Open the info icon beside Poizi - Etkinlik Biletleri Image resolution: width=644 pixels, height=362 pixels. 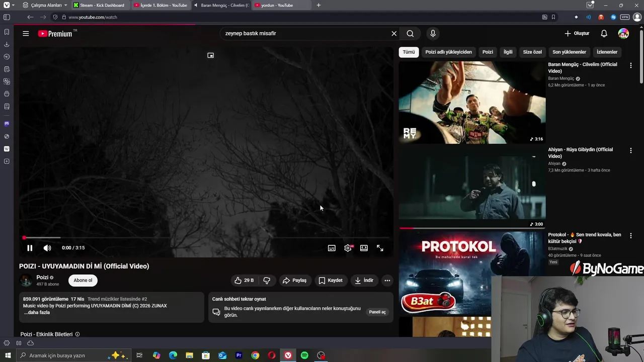click(77, 334)
